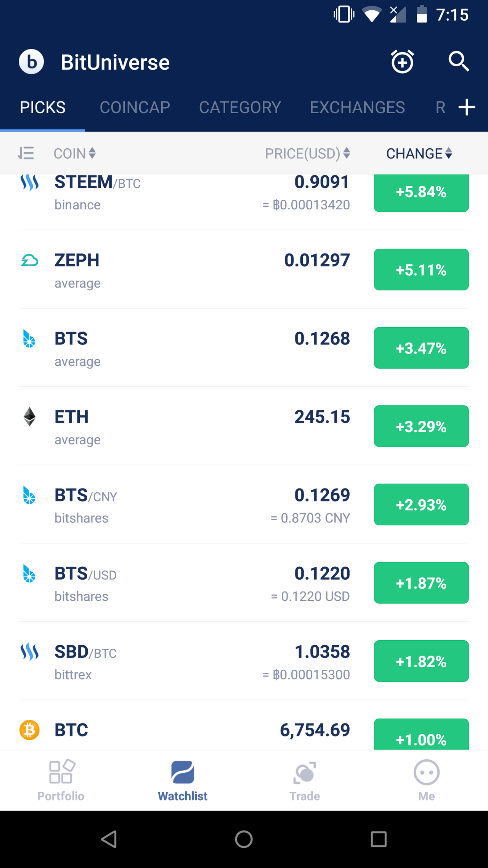Tap the search magnifier icon
488x868 pixels.
pyautogui.click(x=459, y=61)
